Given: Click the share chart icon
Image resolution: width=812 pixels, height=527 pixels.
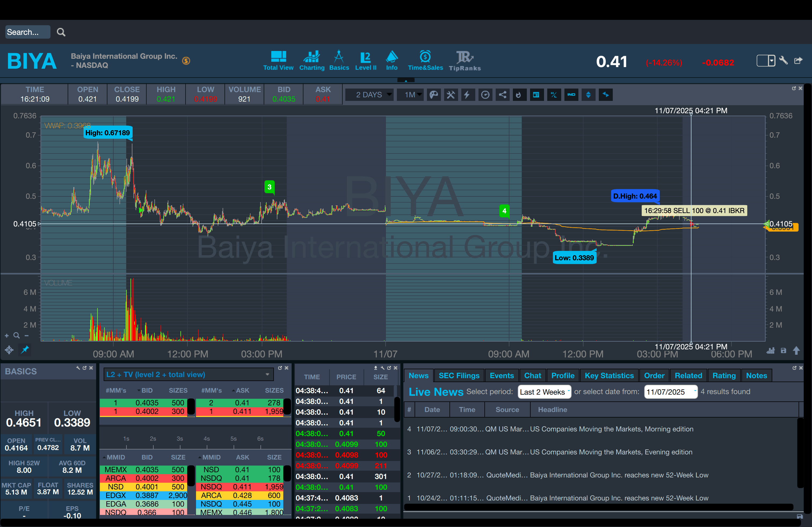Looking at the screenshot, I should [x=502, y=95].
